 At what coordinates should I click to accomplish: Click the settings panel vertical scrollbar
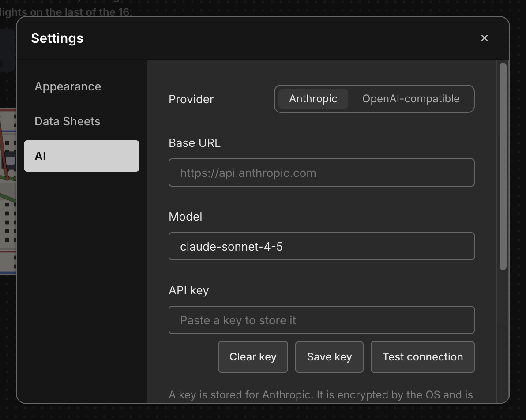pos(503,166)
